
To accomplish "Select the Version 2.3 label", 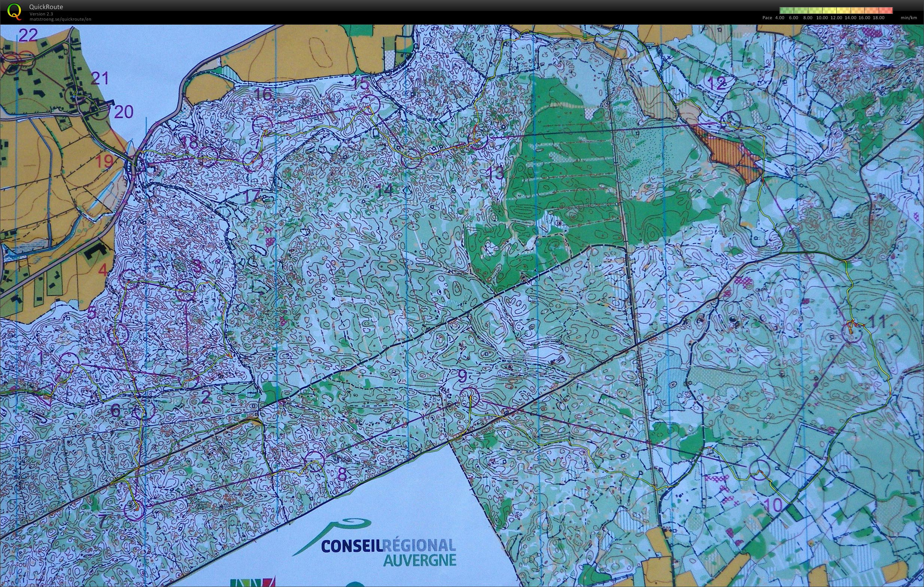I will click(x=42, y=14).
